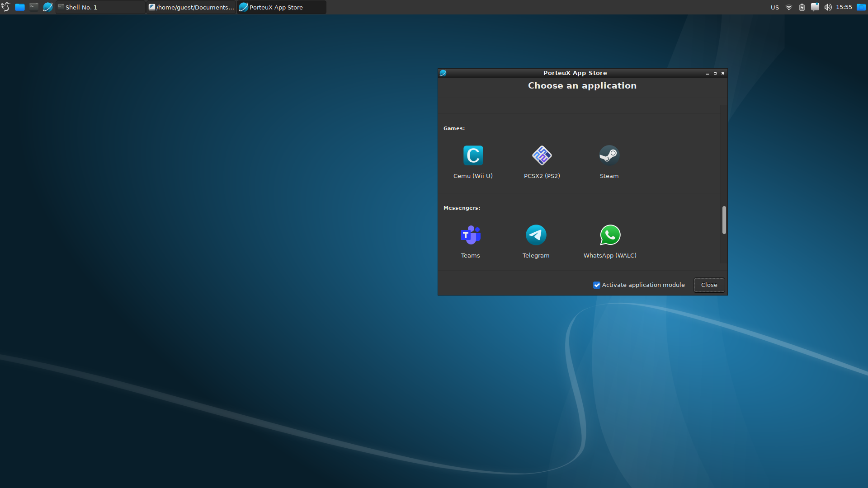
Task: Switch to /home/guest/Documents taskbar window
Action: click(191, 7)
